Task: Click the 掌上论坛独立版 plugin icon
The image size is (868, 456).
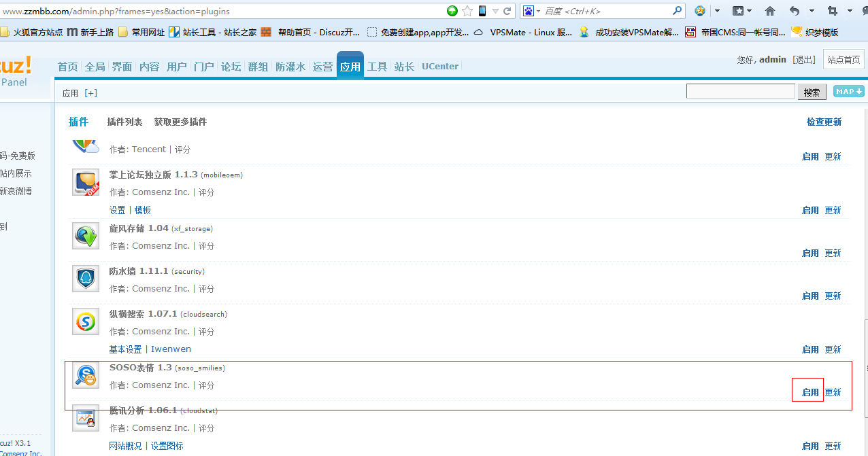Action: pyautogui.click(x=86, y=182)
